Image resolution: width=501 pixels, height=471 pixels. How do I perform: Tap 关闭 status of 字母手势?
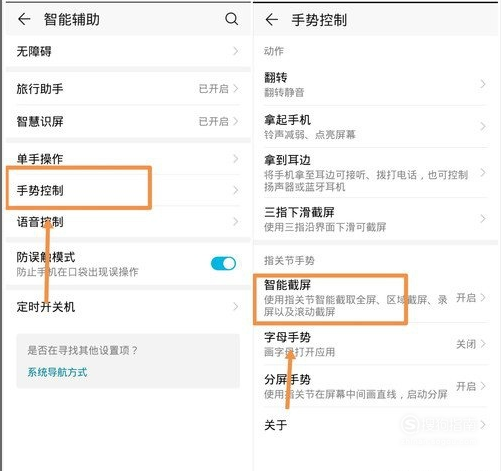(x=466, y=344)
